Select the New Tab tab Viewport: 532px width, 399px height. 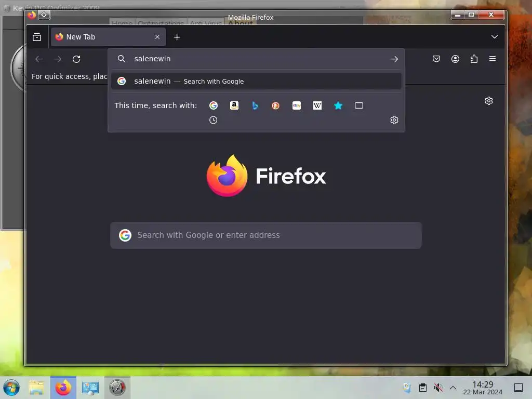click(108, 37)
